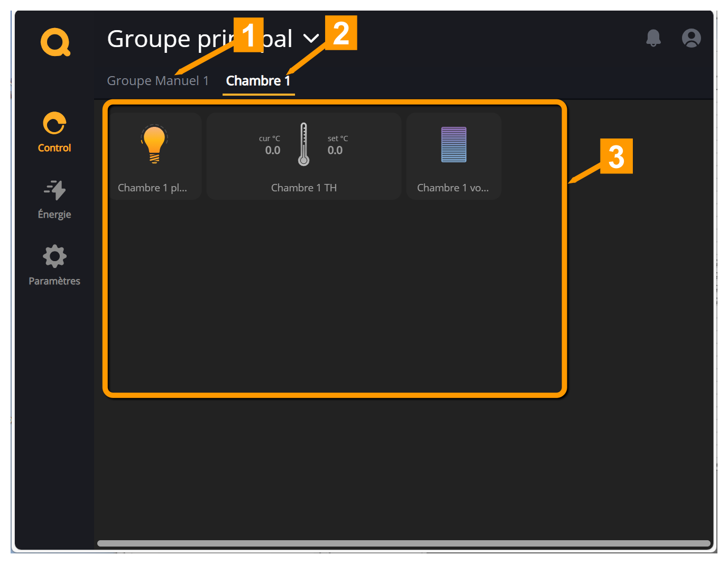Screen dimensions: 728x564
Task: Switch to the Groupe Manuel 1 tab
Action: 158,80
